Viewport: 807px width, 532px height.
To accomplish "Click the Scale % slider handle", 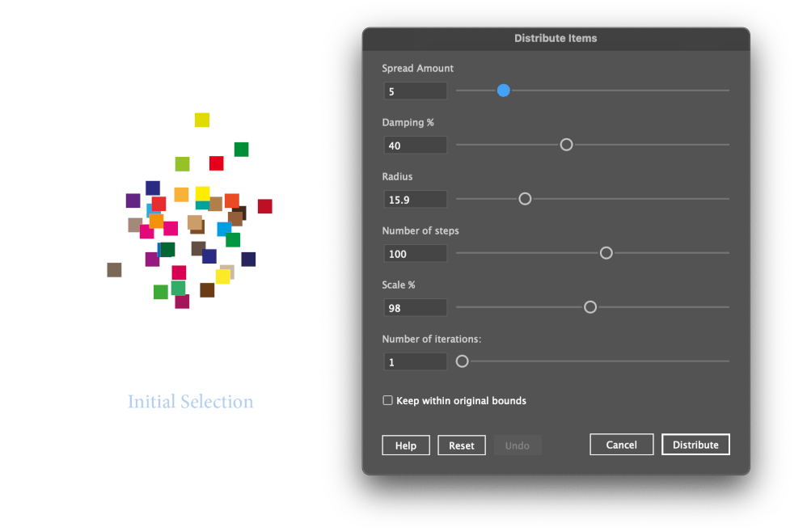I will pyautogui.click(x=590, y=307).
